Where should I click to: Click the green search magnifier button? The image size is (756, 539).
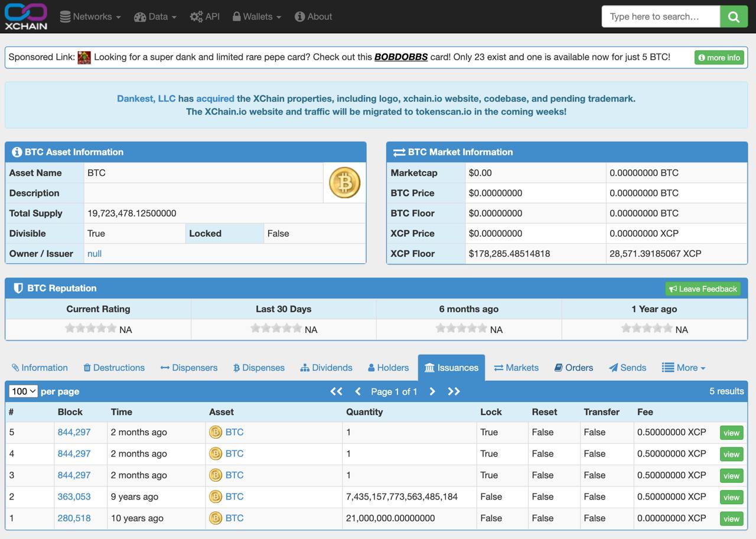tap(734, 17)
